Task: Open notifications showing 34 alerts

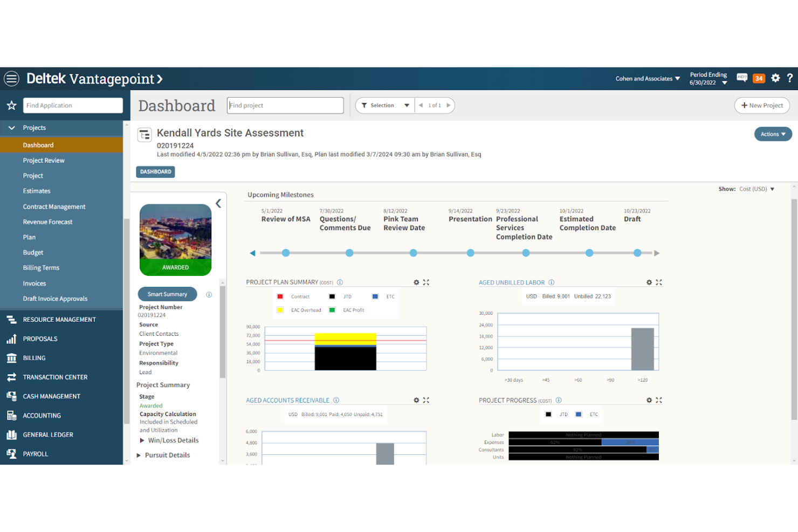Action: pyautogui.click(x=759, y=78)
